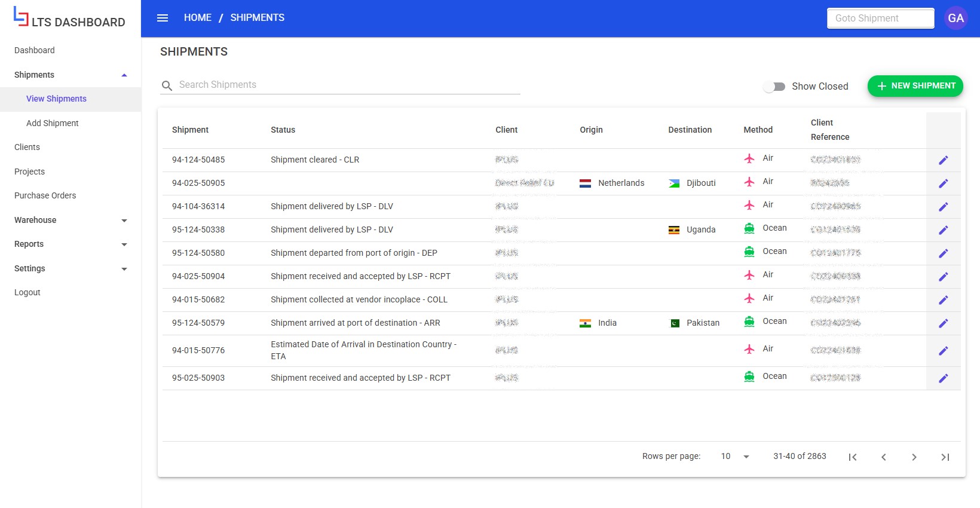Go to the previous page of shipments
This screenshot has width=980, height=508.
pyautogui.click(x=883, y=457)
